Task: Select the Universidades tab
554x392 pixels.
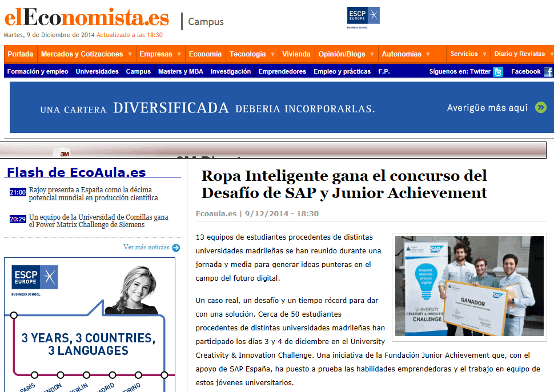Action: 97,71
